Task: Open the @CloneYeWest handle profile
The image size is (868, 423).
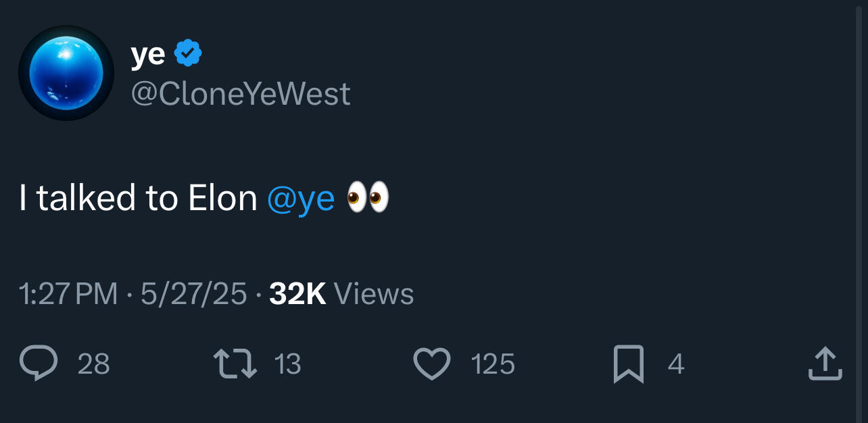Action: [x=241, y=94]
